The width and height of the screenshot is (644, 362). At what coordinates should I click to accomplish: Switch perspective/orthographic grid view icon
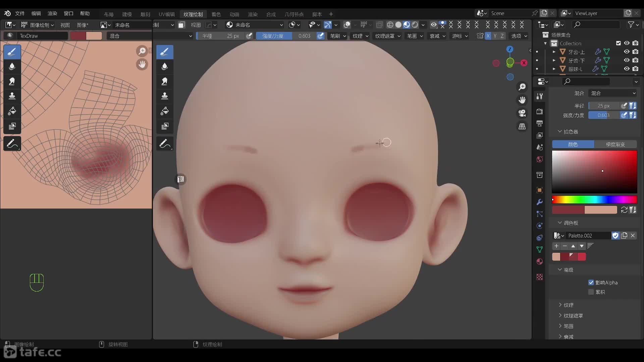tap(522, 126)
